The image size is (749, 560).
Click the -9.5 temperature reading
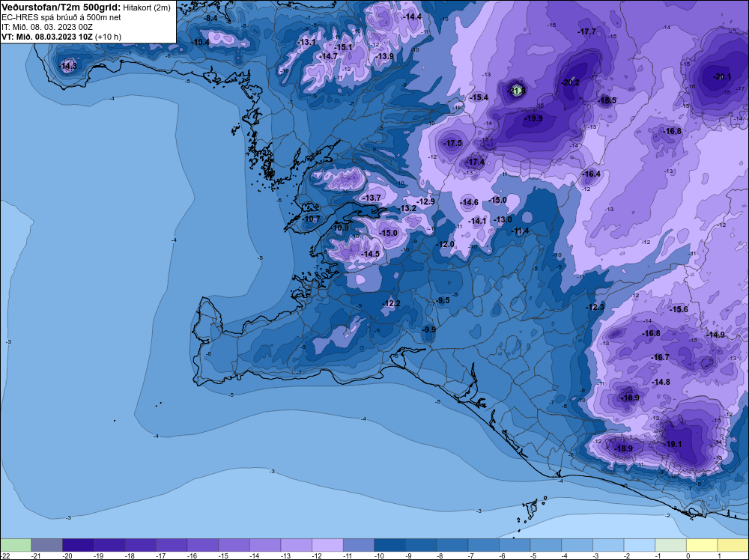point(443,300)
